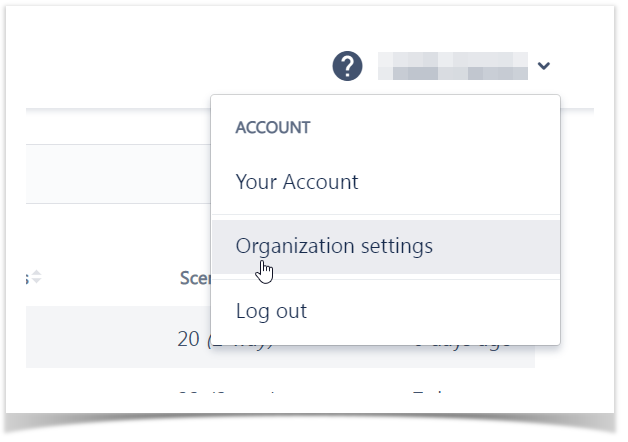The width and height of the screenshot is (628, 442).
Task: Sort by the partially hidden Scen column header
Action: 195,278
